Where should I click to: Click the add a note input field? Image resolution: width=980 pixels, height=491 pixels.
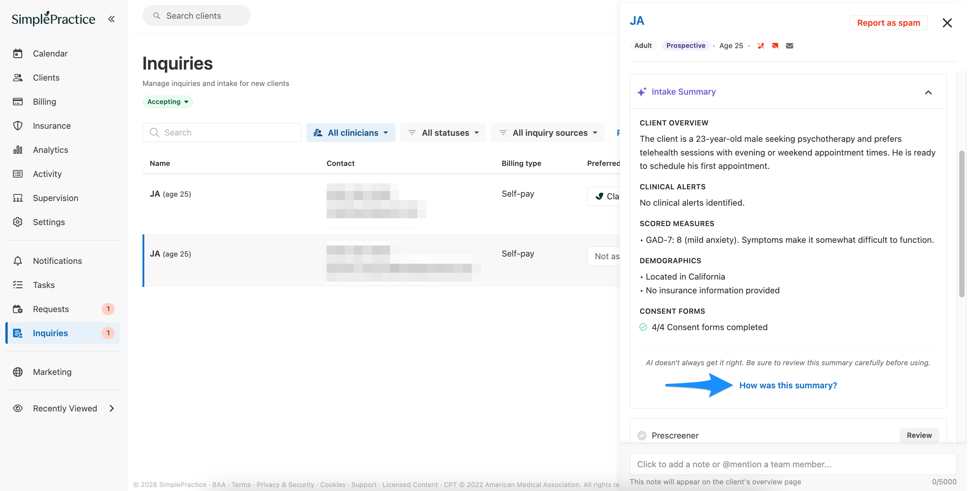(793, 464)
